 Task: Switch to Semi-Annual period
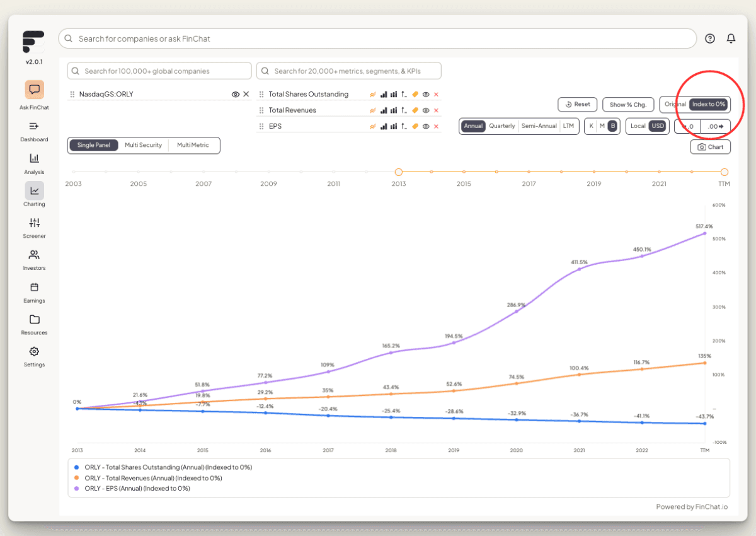[x=539, y=126]
